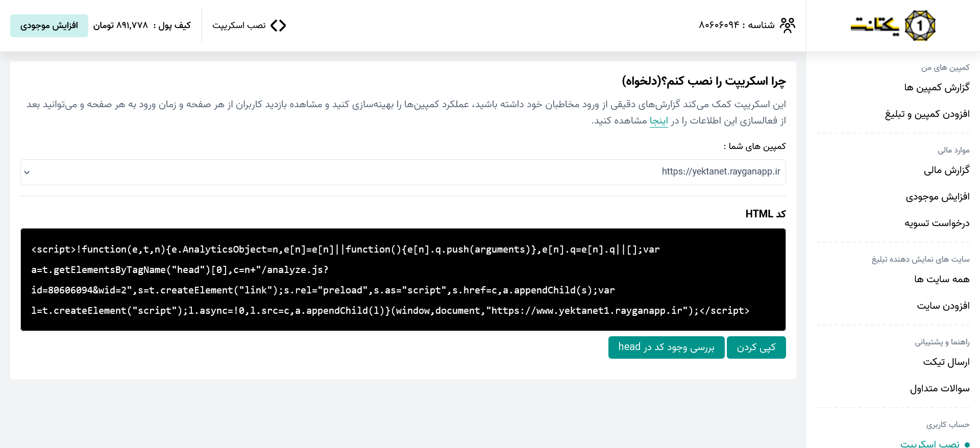Open the campaign URL select box
Viewport: 980px width, 448px height.
coord(403,172)
